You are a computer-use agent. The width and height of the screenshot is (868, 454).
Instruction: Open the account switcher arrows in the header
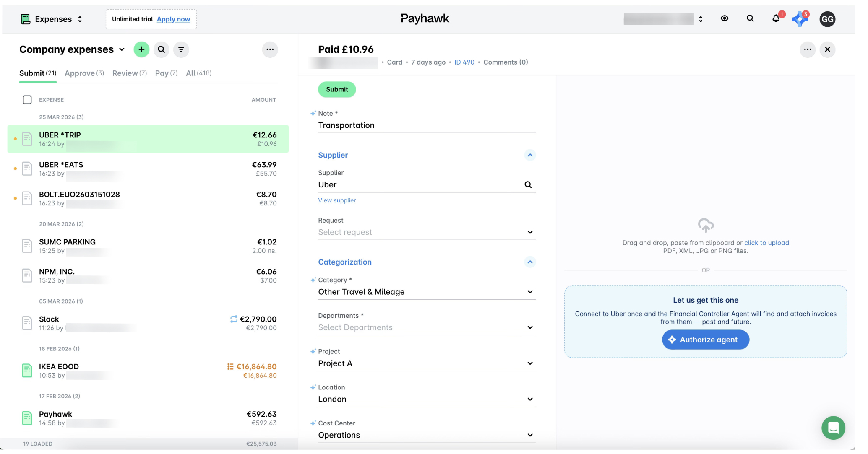701,19
